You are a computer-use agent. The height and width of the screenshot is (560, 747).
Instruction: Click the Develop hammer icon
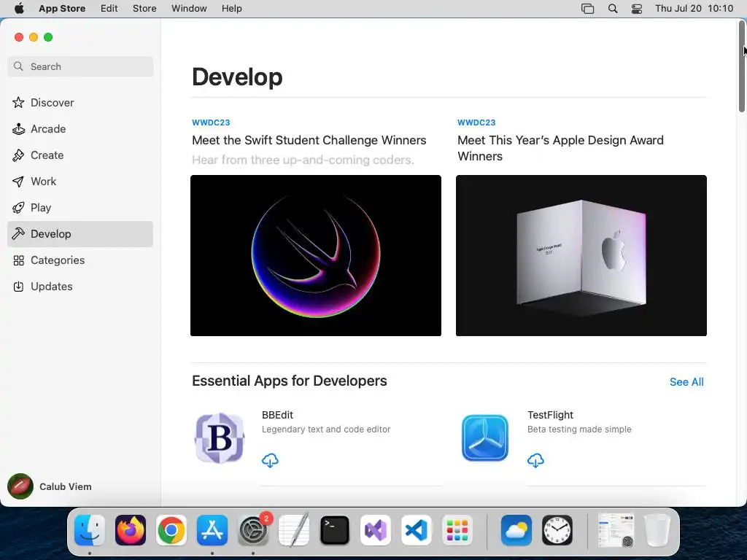(18, 234)
